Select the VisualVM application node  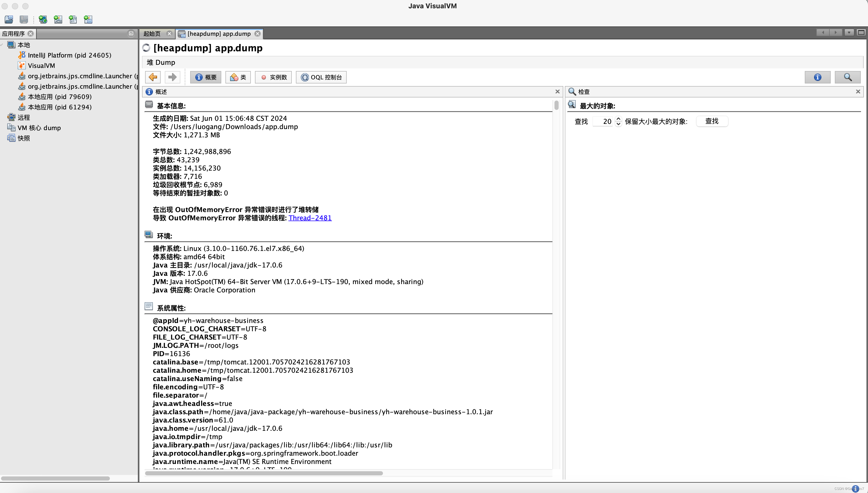click(41, 66)
